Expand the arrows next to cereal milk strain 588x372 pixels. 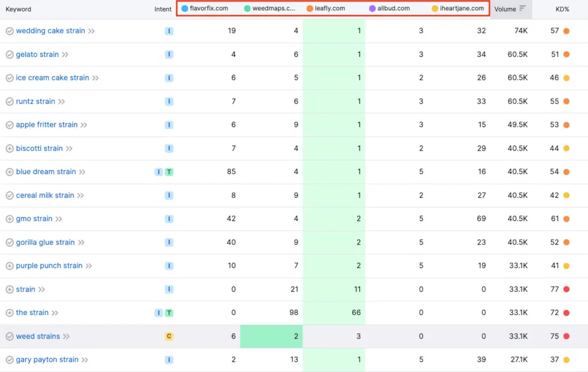coord(80,195)
